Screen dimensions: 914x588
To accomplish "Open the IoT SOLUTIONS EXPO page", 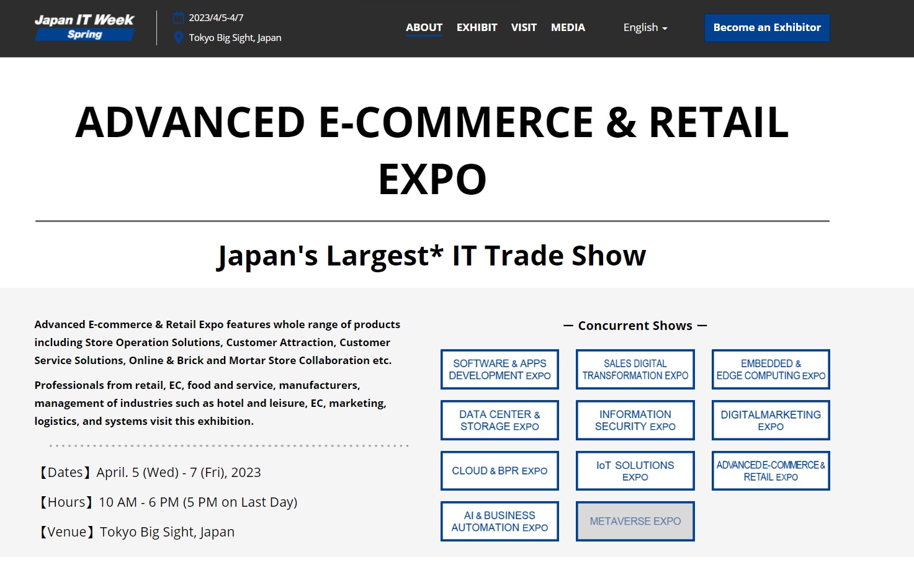I will click(x=635, y=470).
